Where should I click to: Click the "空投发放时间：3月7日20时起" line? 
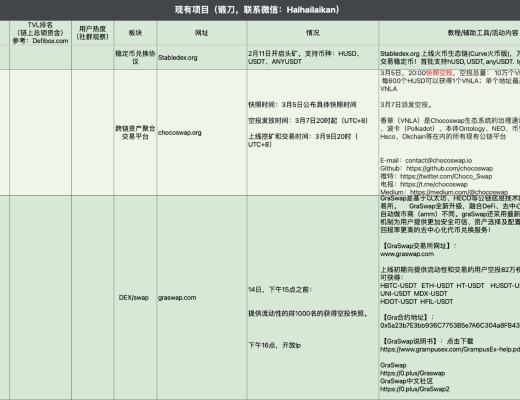point(308,121)
